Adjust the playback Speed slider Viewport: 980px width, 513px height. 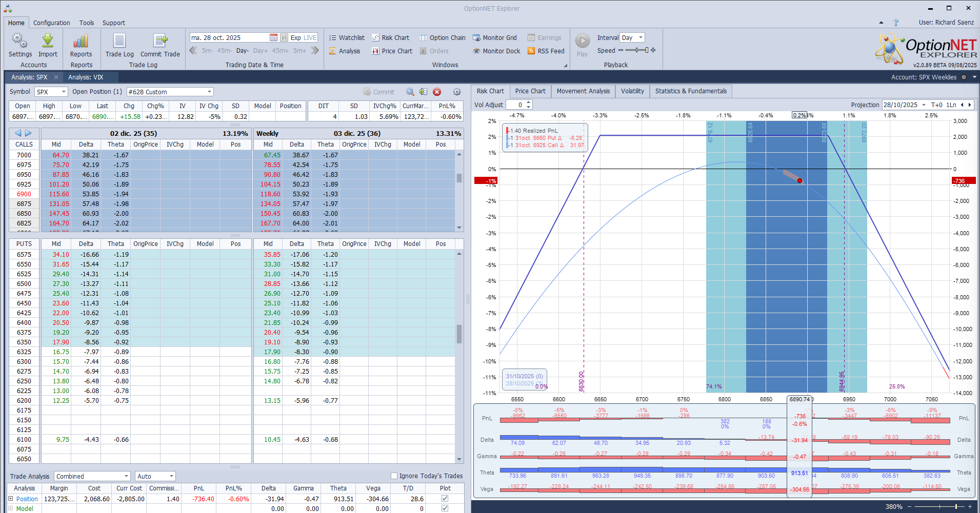(x=637, y=50)
